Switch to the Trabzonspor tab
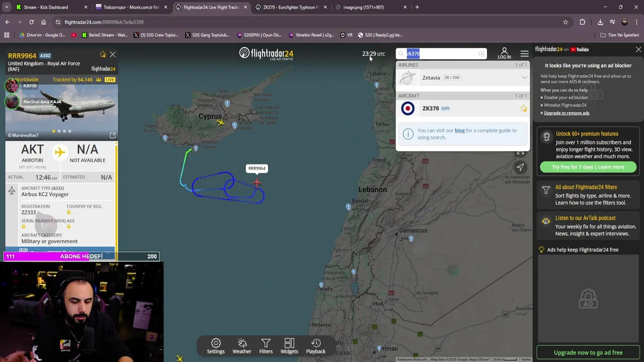The image size is (644, 362). (x=132, y=7)
